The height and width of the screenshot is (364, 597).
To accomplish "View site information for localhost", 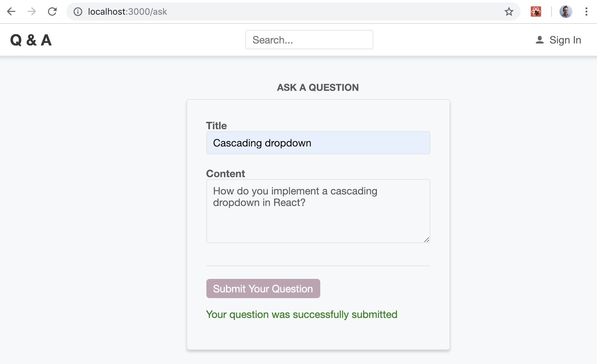I will tap(78, 12).
